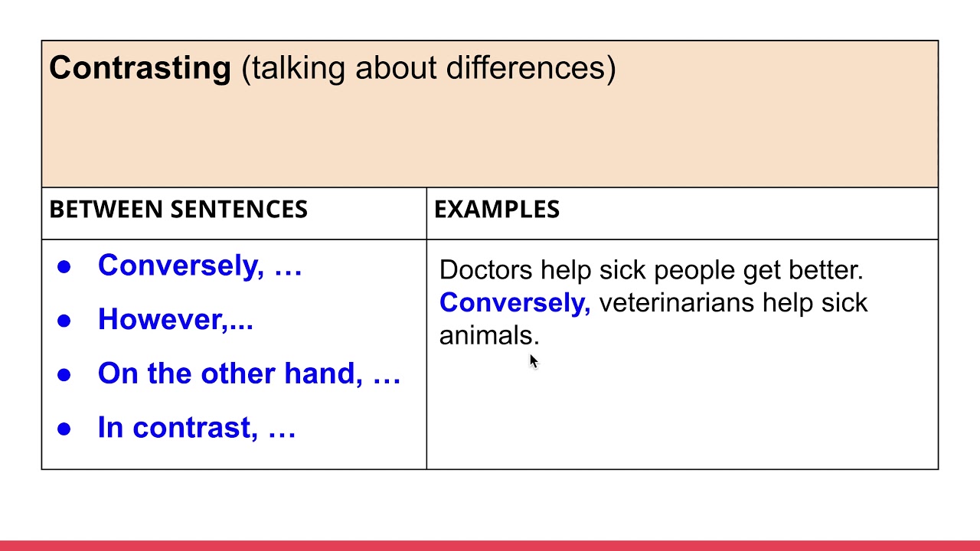Image resolution: width=980 pixels, height=551 pixels.
Task: Click the word "Doctors" in the example
Action: pyautogui.click(x=485, y=270)
